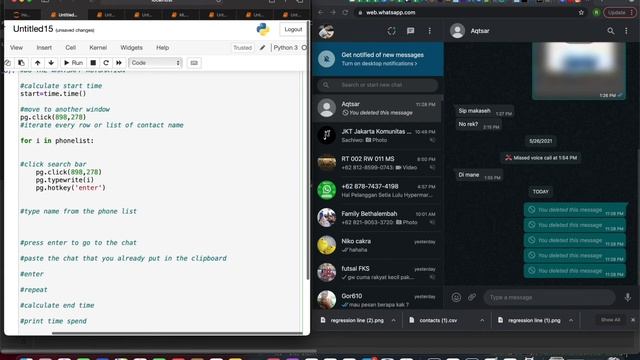Viewport: 640px width, 360px height.
Task: Restart the kernel with circular arrow icon
Action: tap(106, 63)
